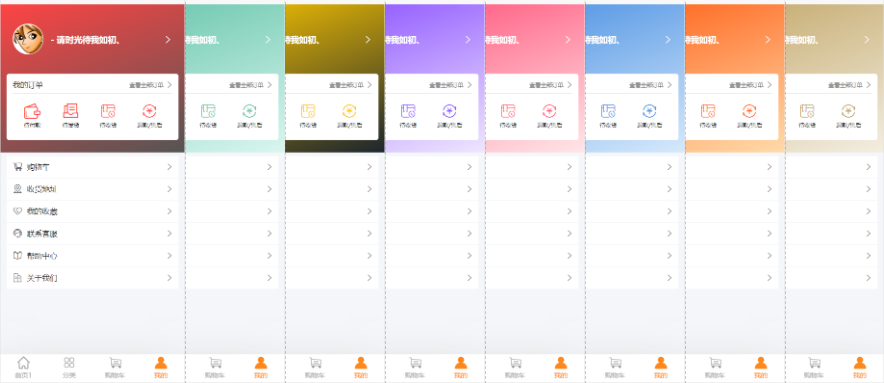This screenshot has height=383, width=884.
Task: Open profile via chevron in blue header
Action: [668, 39]
